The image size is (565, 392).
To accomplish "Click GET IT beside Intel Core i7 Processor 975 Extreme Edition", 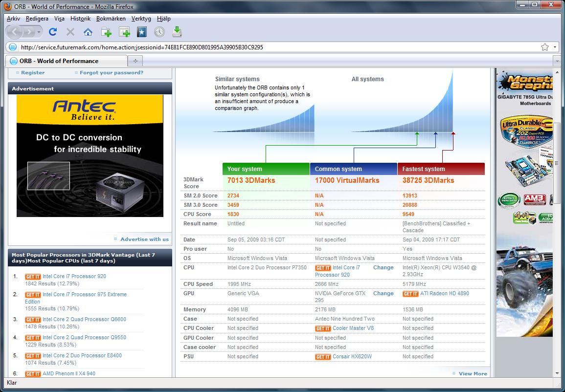I will pyautogui.click(x=33, y=295).
